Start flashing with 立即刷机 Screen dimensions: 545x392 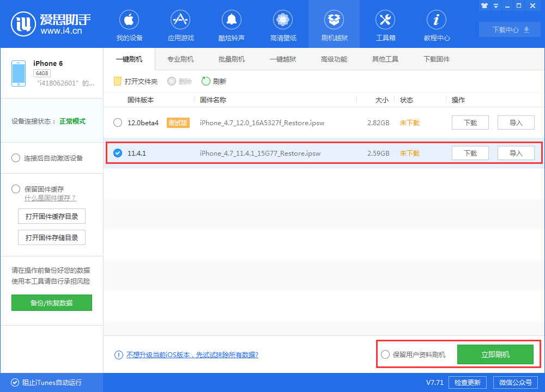click(x=495, y=354)
